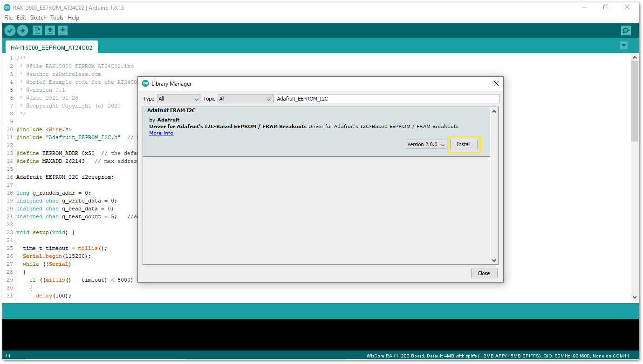Image resolution: width=643 pixels, height=364 pixels.
Task: Follow the More info link
Action: 161,133
